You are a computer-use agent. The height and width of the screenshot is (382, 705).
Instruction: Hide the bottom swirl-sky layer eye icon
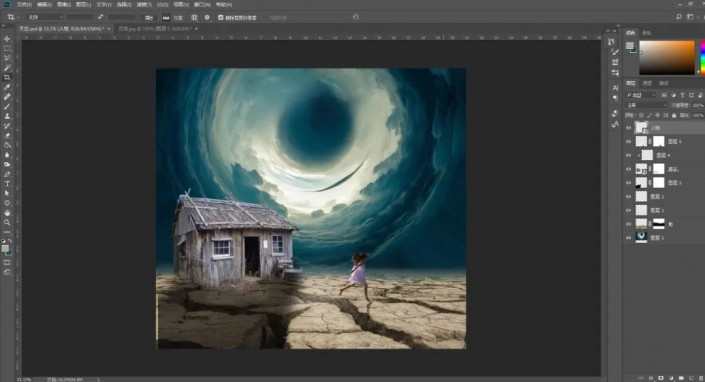(629, 238)
